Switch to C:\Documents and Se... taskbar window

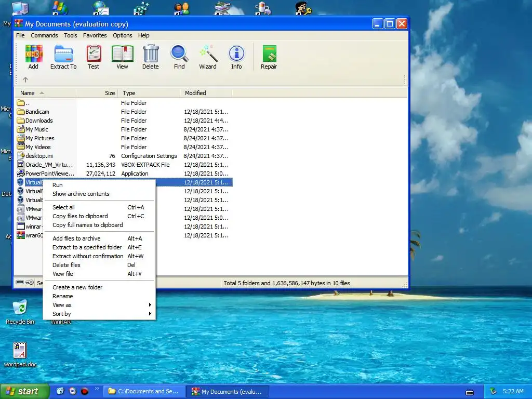tap(144, 391)
